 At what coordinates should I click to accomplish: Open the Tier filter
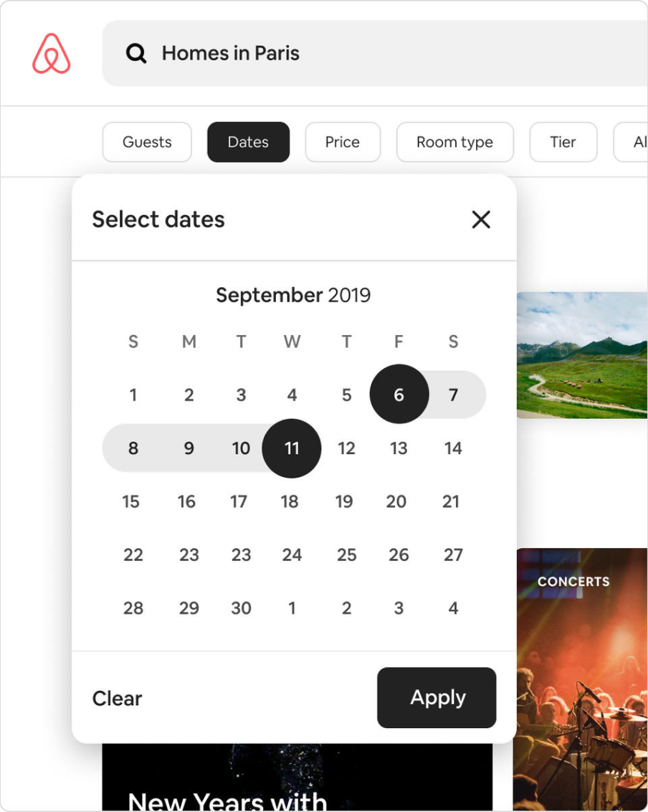pyautogui.click(x=563, y=142)
